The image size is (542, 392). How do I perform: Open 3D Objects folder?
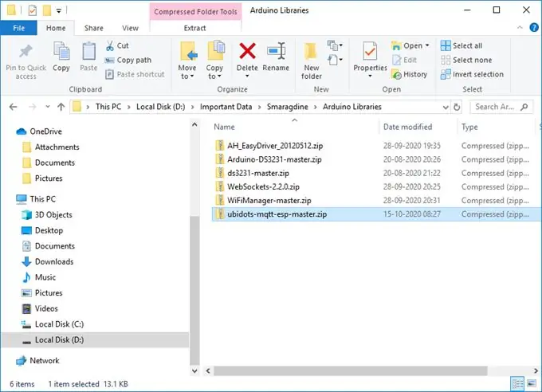53,214
